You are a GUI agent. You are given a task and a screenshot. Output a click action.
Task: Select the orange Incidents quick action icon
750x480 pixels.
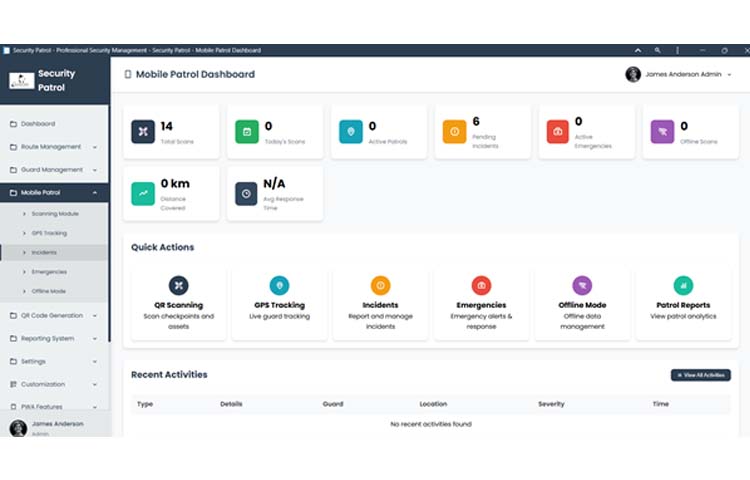(x=381, y=286)
